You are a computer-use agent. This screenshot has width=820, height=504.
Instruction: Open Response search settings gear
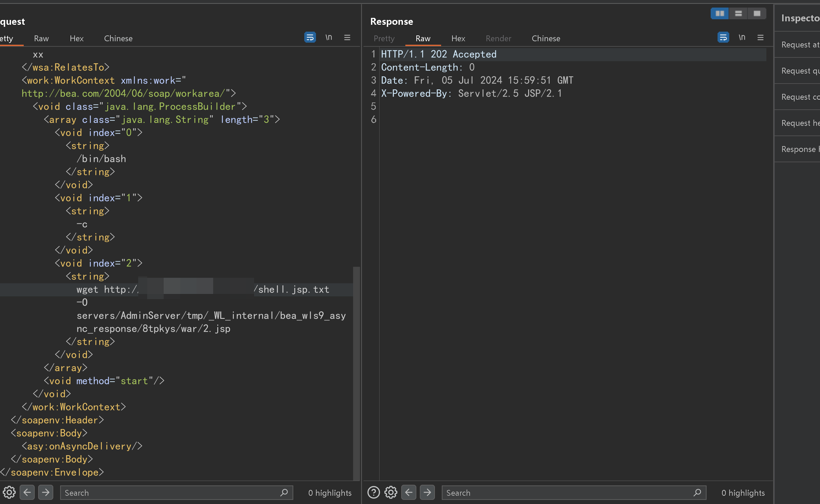point(391,492)
